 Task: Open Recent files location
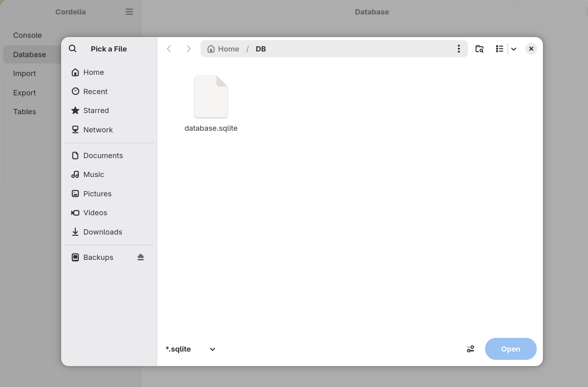(109, 91)
